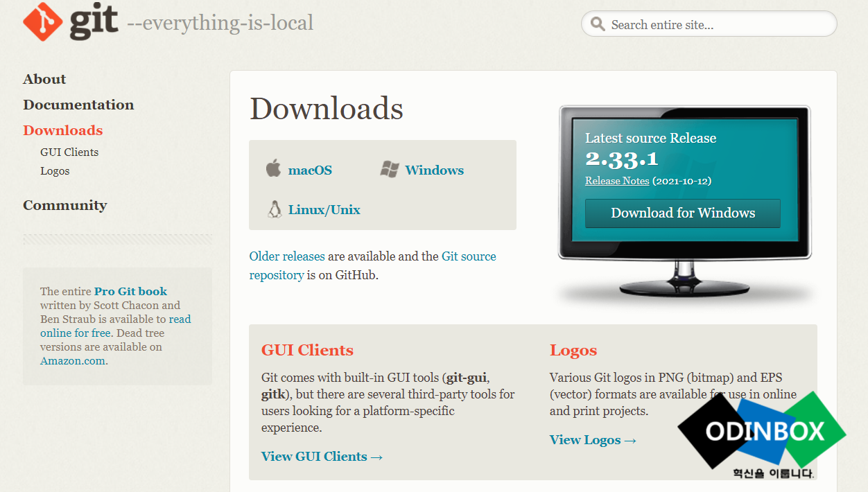Click the --everything-is-local tagline
868x492 pixels.
pos(220,23)
